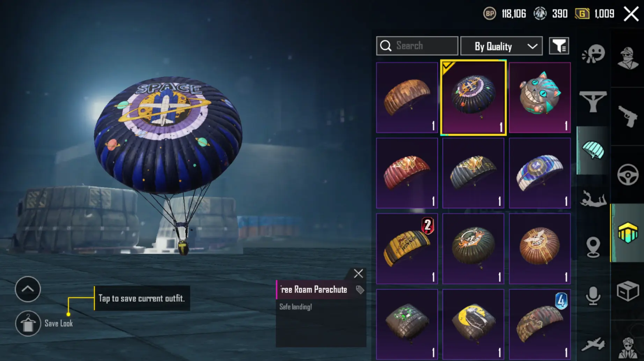
Task: Click the Save Look button
Action: (28, 324)
